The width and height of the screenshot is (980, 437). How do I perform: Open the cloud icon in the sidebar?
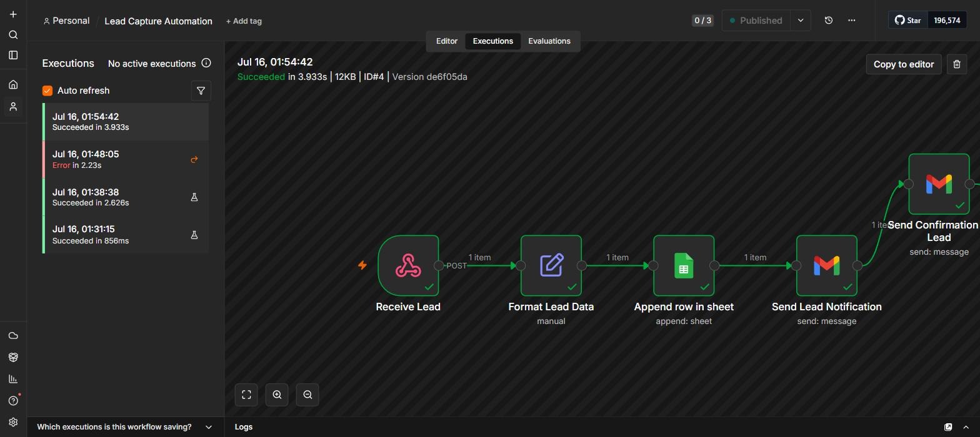(x=13, y=336)
